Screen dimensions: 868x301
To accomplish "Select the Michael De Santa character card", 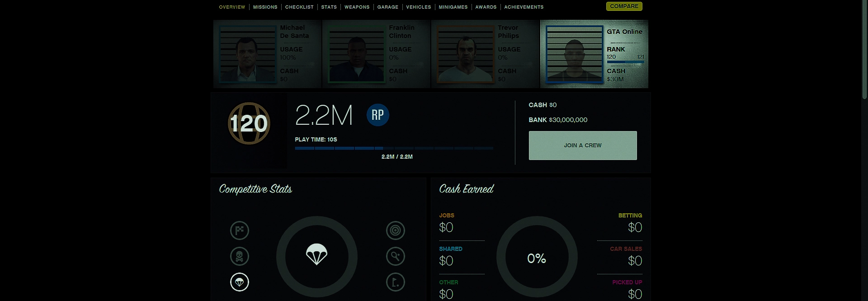I will (x=267, y=54).
